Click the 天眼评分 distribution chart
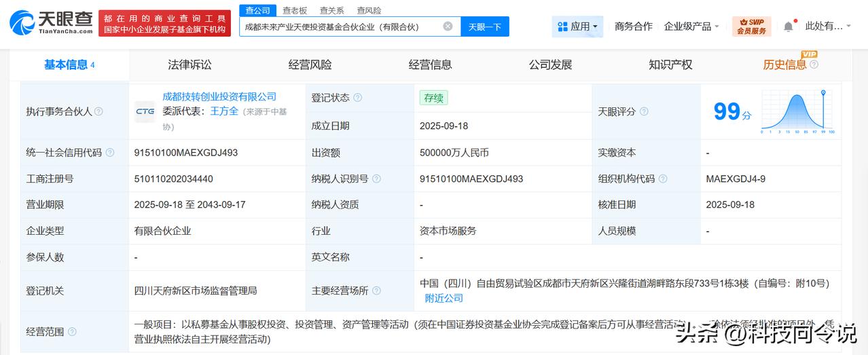The width and height of the screenshot is (868, 355). click(798, 111)
